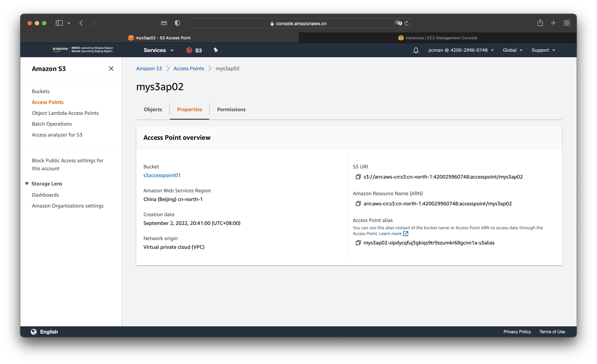Open the pcman account dropdown
597x364 pixels.
[x=461, y=50]
